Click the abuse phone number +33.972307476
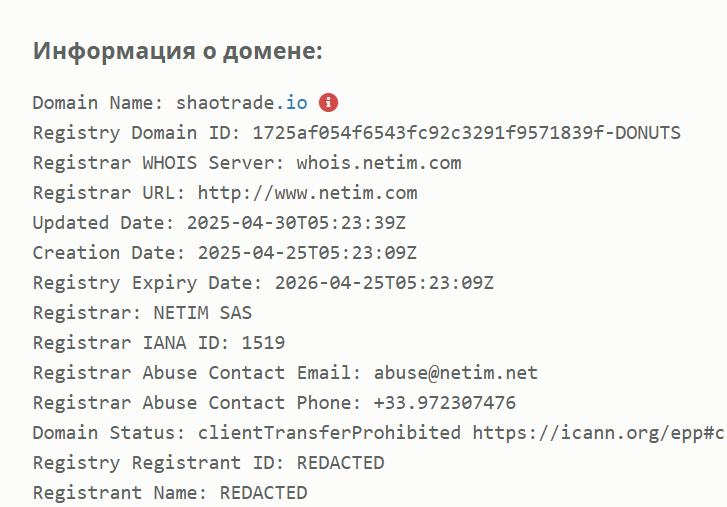 tap(445, 403)
